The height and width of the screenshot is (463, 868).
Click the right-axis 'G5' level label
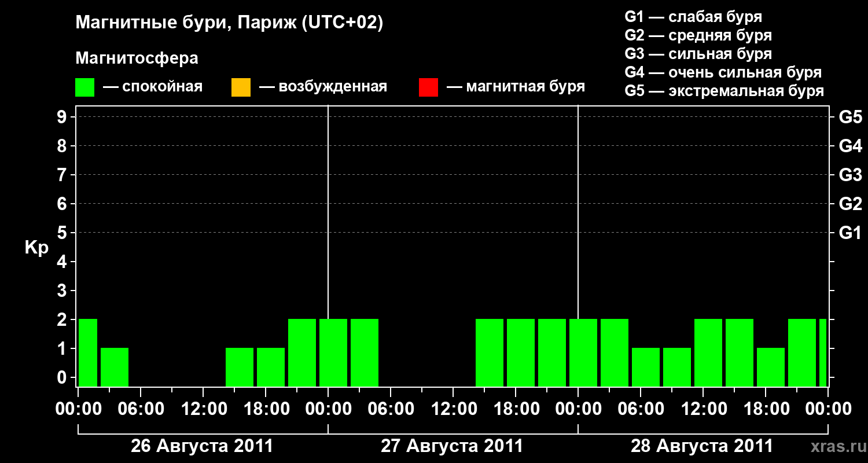click(x=851, y=117)
